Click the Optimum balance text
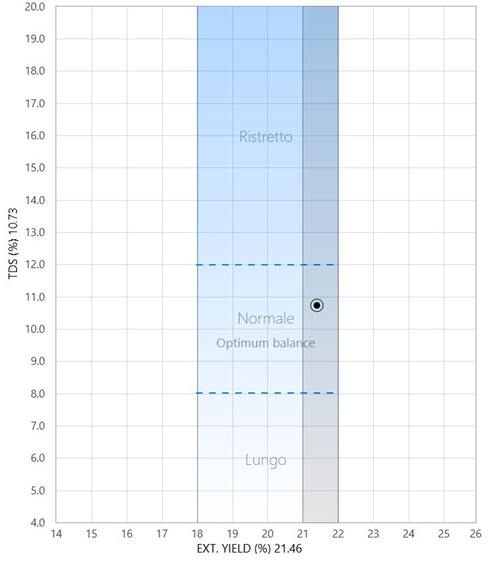492x563 pixels. pyautogui.click(x=266, y=343)
